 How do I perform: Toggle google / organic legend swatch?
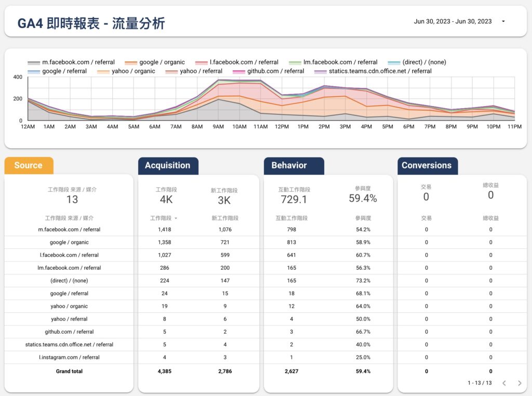point(131,62)
